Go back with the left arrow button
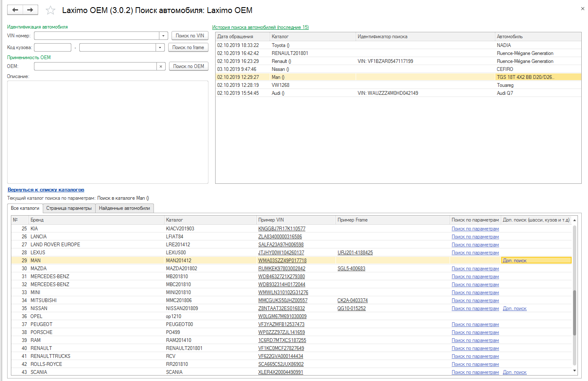Viewport: 588px width, 381px height. pos(15,10)
